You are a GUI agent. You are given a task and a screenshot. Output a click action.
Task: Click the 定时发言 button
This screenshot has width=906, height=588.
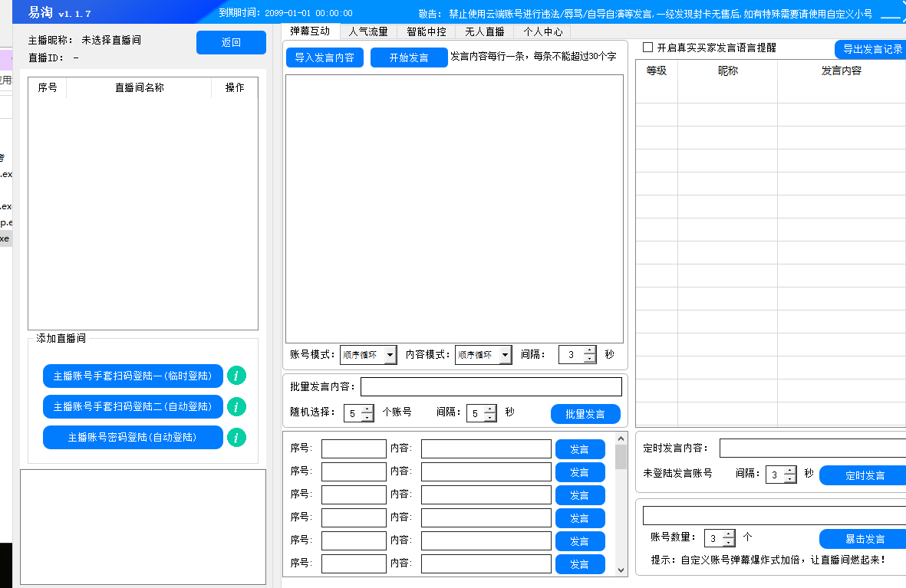[x=863, y=475]
